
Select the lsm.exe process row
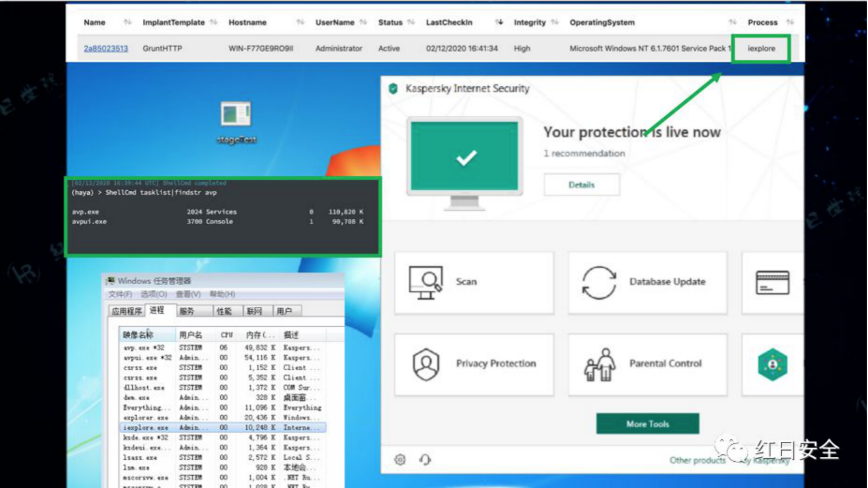[223, 468]
